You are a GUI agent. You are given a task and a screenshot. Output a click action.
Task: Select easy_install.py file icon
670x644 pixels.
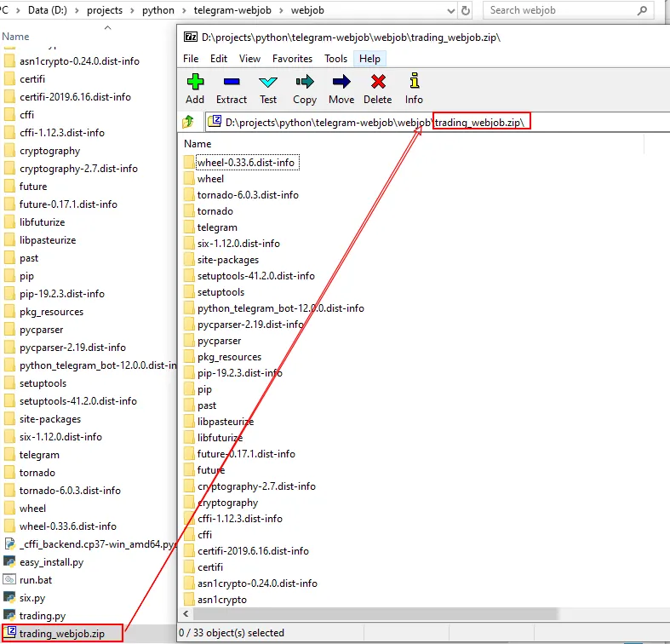click(9, 562)
